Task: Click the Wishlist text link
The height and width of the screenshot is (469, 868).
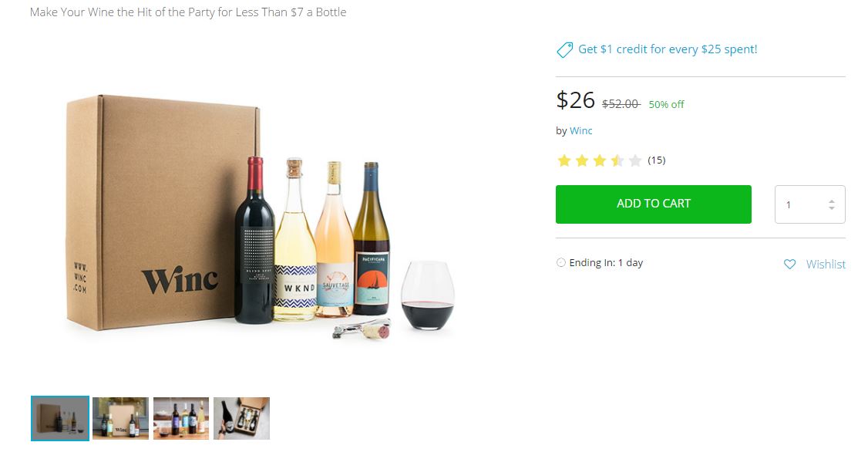Action: 826,264
